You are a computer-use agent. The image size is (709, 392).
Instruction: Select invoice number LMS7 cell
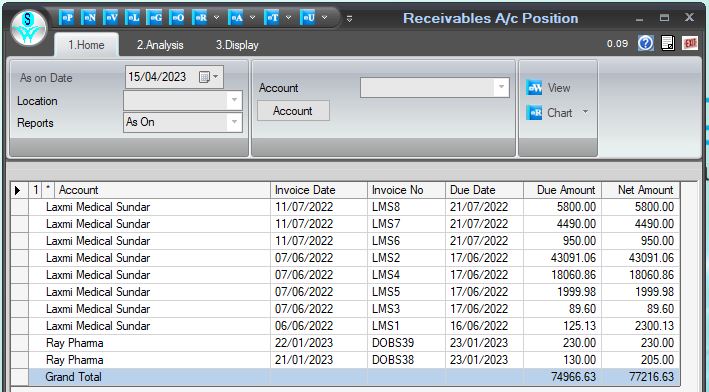click(406, 224)
